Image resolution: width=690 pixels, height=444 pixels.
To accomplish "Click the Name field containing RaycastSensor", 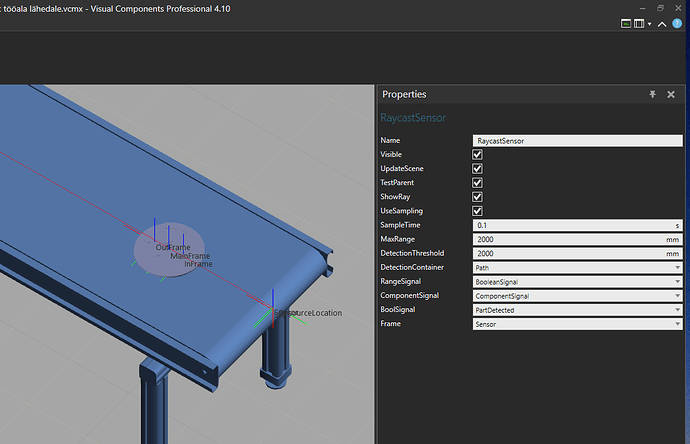I will 577,141.
